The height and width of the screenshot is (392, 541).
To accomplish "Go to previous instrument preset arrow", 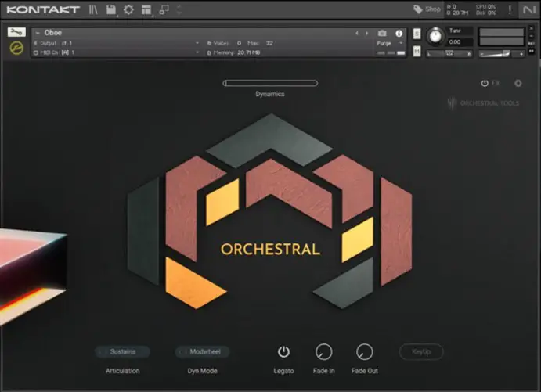I will coord(357,33).
